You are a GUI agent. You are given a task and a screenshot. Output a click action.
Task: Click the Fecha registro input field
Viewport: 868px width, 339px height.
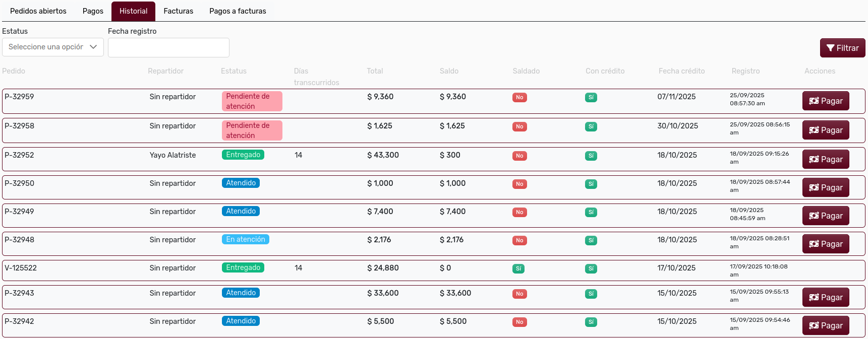pos(168,47)
